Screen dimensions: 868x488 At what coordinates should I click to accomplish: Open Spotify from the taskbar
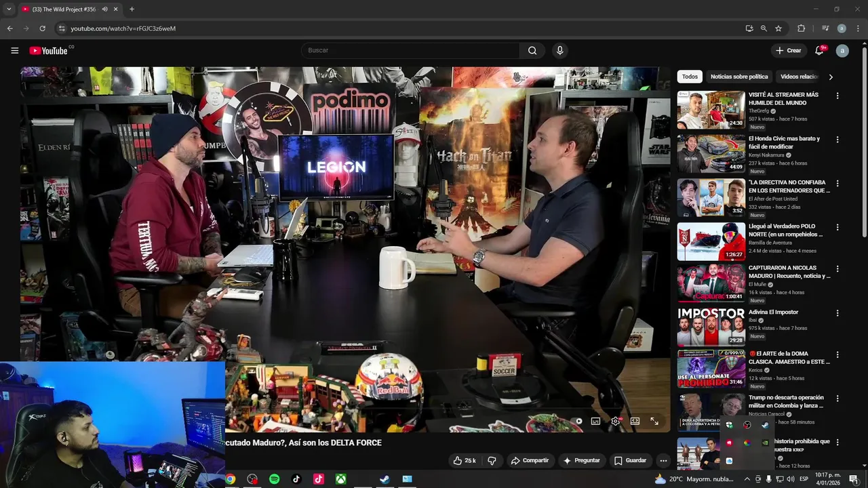[x=274, y=479]
